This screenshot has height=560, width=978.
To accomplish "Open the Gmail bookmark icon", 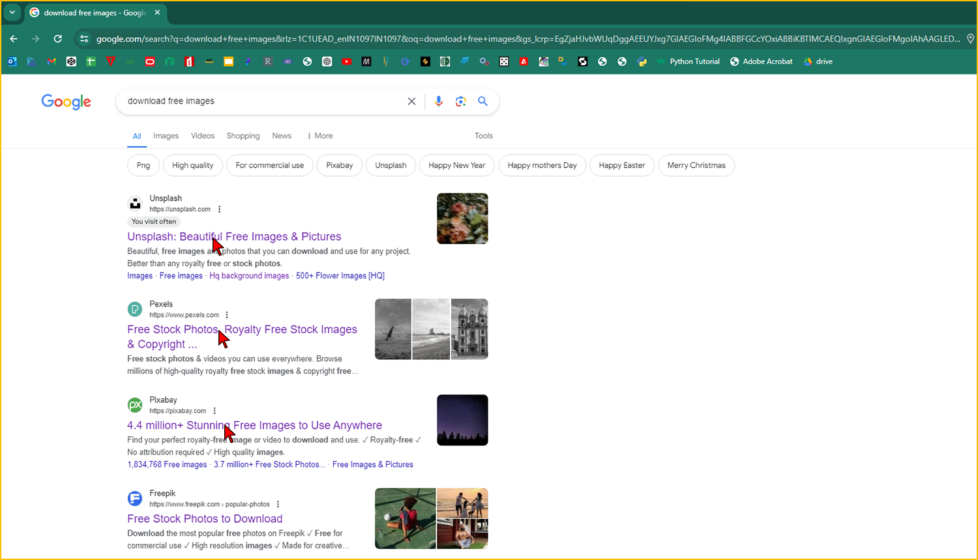I will [x=52, y=61].
